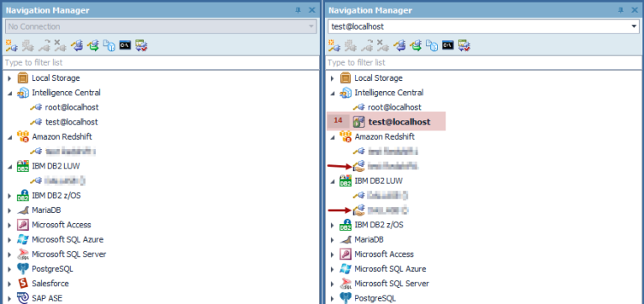Click the documents-and-cube icon in left panel toolbar
Image resolution: width=644 pixels, height=304 pixels.
[x=109, y=45]
